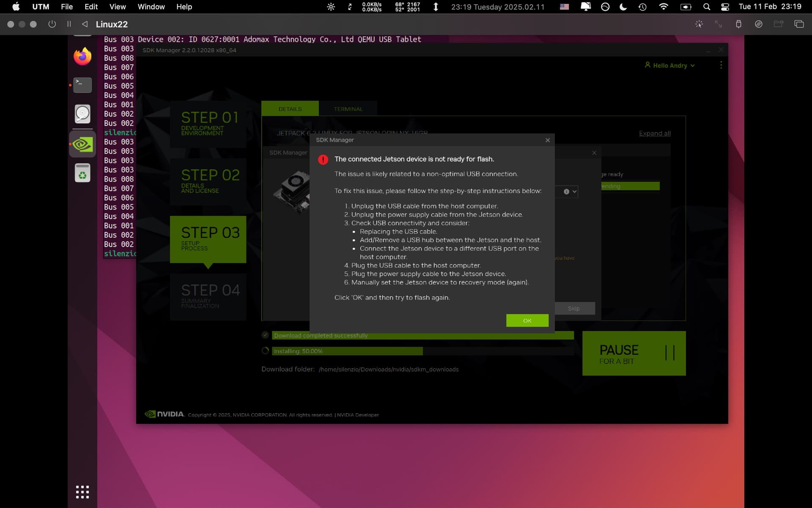The image size is (812, 508).
Task: Click NVIDIA Developer footer link
Action: tap(358, 415)
